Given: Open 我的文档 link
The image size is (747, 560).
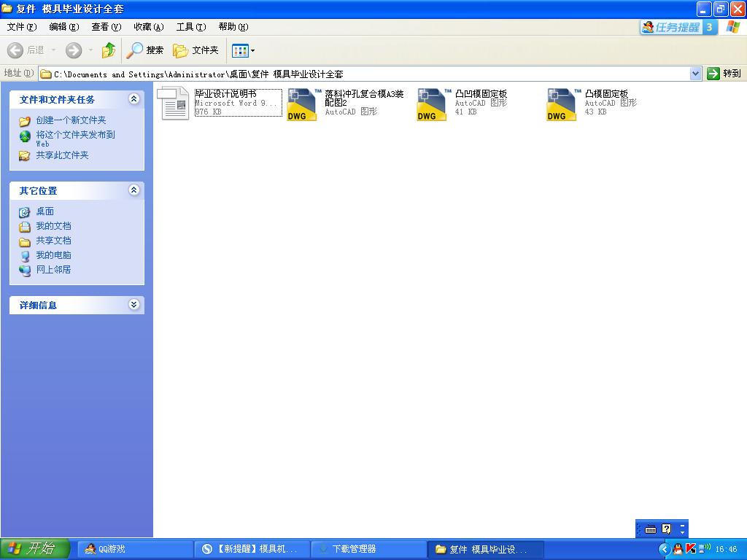Looking at the screenshot, I should coord(53,226).
